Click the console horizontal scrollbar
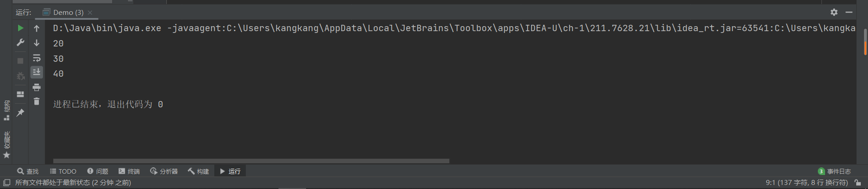The width and height of the screenshot is (868, 189). 251,161
